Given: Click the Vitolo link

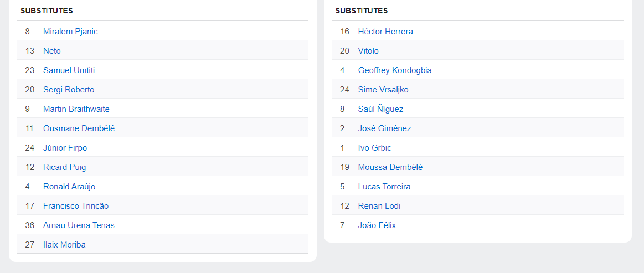Looking at the screenshot, I should point(368,51).
